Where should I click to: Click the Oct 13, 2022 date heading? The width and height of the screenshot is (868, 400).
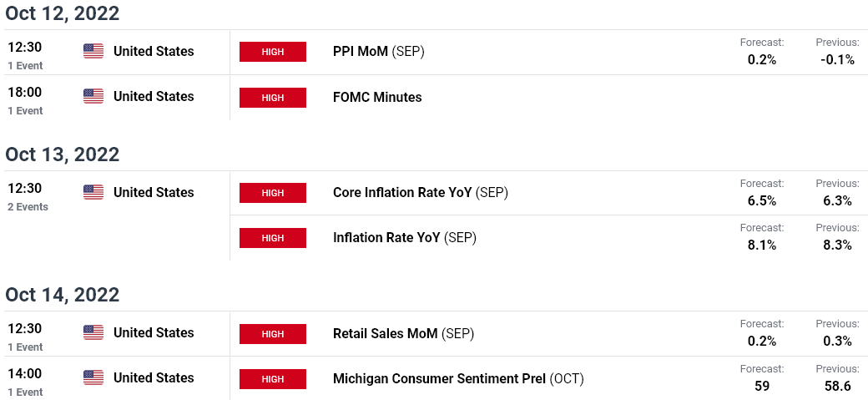62,154
